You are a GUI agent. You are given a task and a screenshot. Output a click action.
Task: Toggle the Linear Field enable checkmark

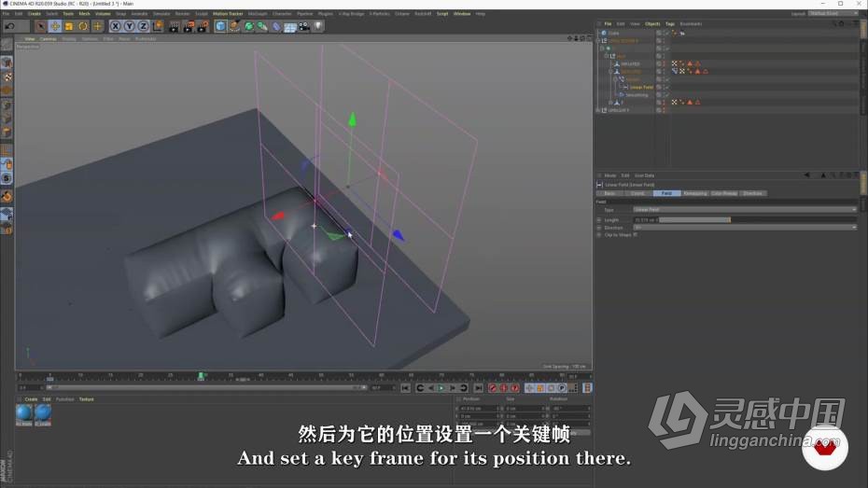click(x=667, y=87)
